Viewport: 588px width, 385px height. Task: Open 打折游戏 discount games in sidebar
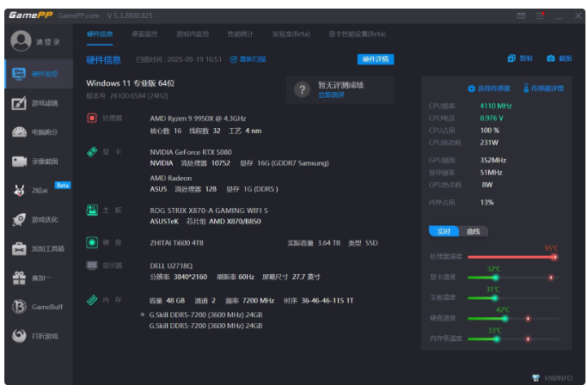pos(39,336)
